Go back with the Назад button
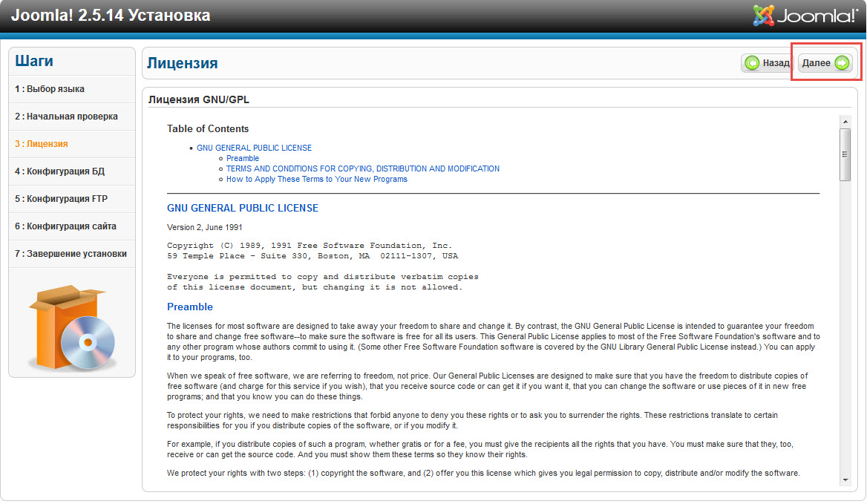 click(x=767, y=63)
